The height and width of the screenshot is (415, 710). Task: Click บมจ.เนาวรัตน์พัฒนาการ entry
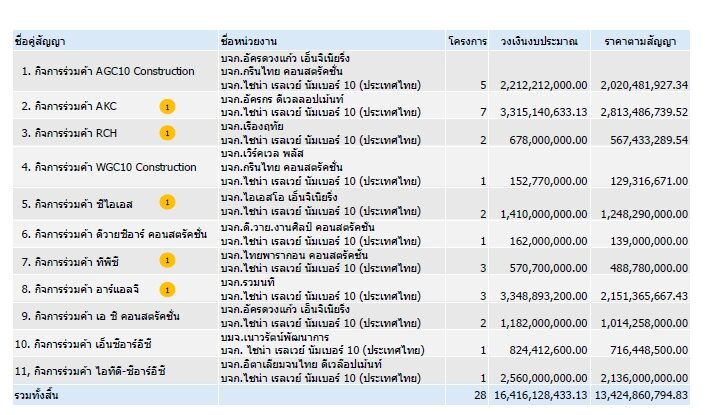275,337
